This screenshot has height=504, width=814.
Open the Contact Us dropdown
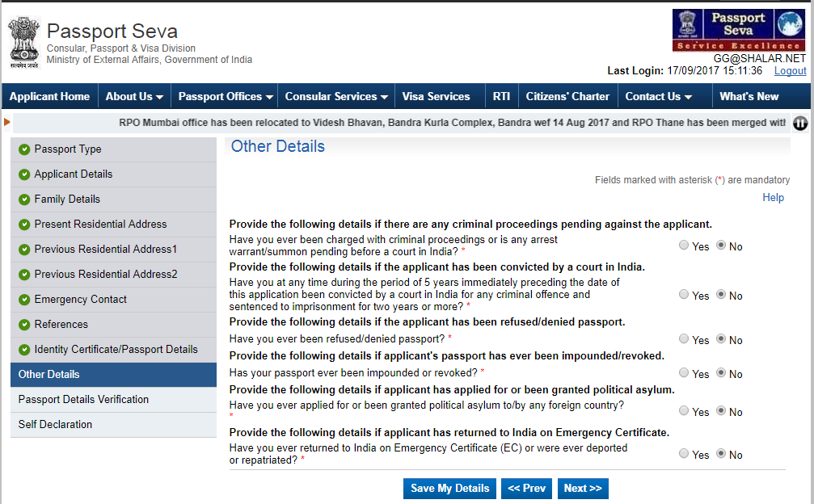pos(657,95)
